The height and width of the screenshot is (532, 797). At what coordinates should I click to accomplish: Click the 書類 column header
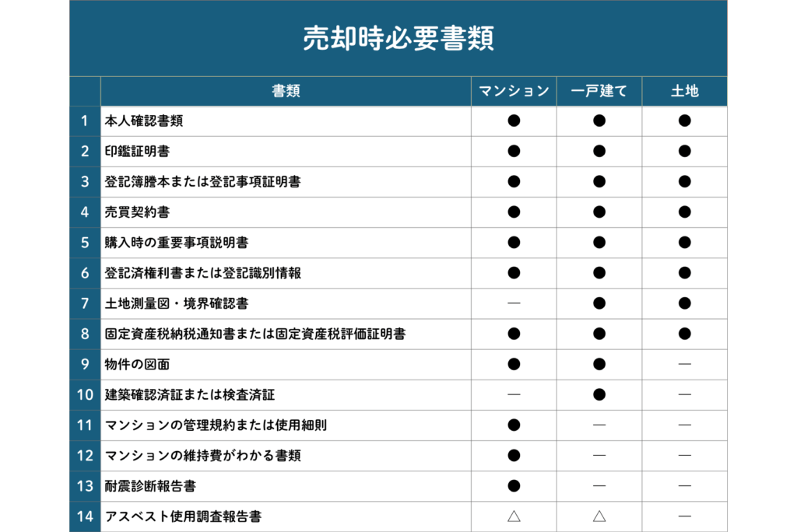(286, 91)
